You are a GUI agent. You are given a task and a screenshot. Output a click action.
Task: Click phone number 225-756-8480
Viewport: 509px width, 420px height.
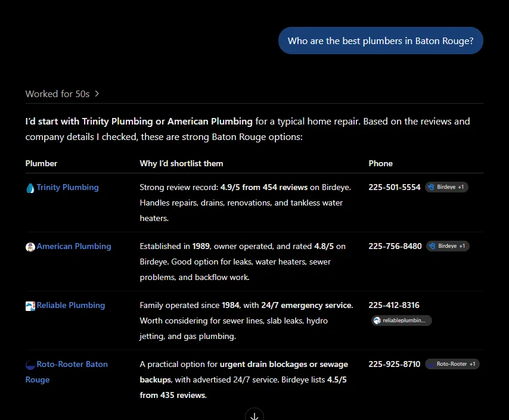click(395, 247)
